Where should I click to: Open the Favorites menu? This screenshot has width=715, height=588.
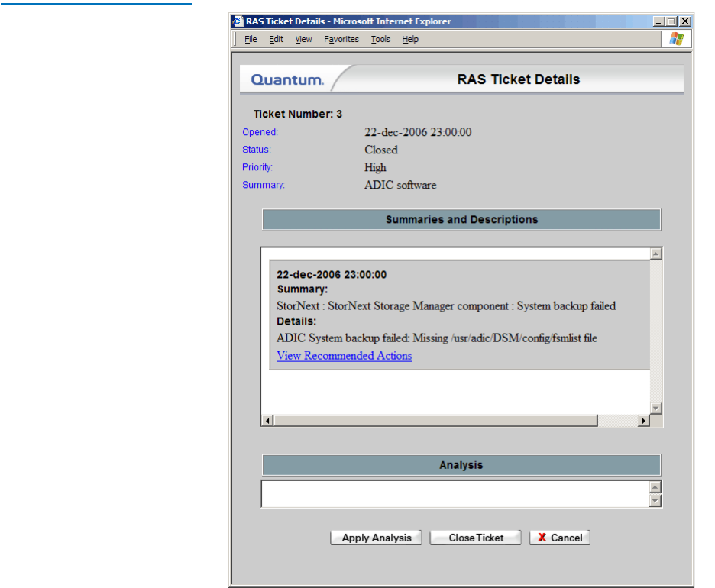click(x=341, y=39)
